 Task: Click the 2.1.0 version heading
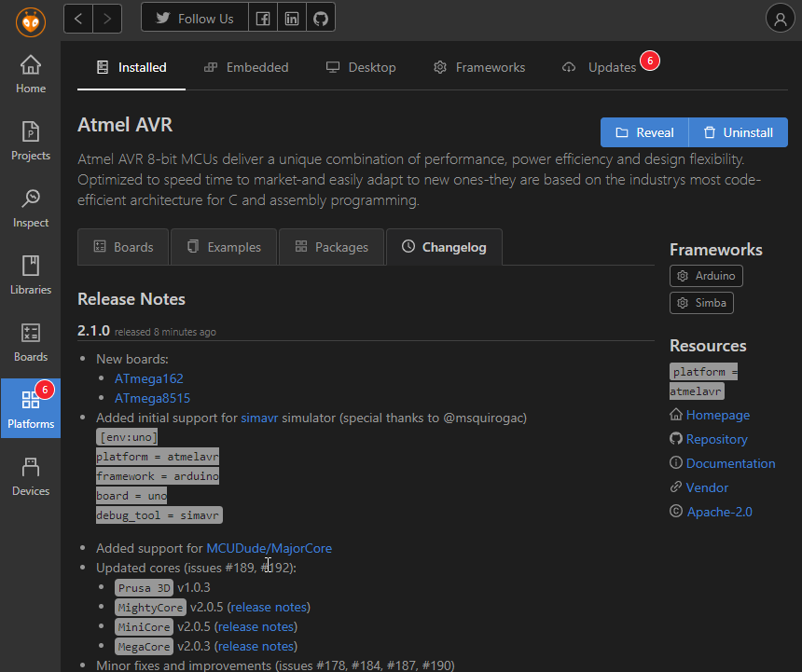click(x=93, y=331)
